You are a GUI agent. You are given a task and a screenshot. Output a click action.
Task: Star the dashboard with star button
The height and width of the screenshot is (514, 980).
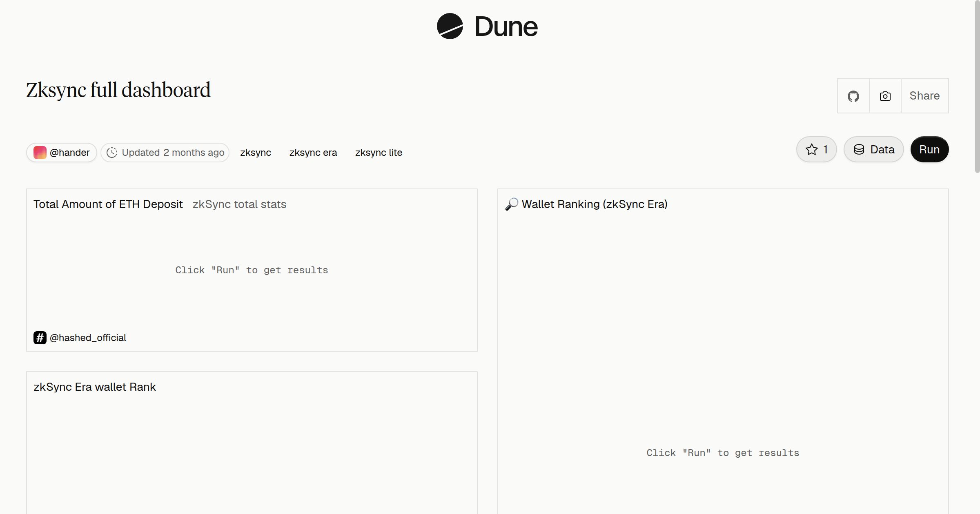pos(816,149)
